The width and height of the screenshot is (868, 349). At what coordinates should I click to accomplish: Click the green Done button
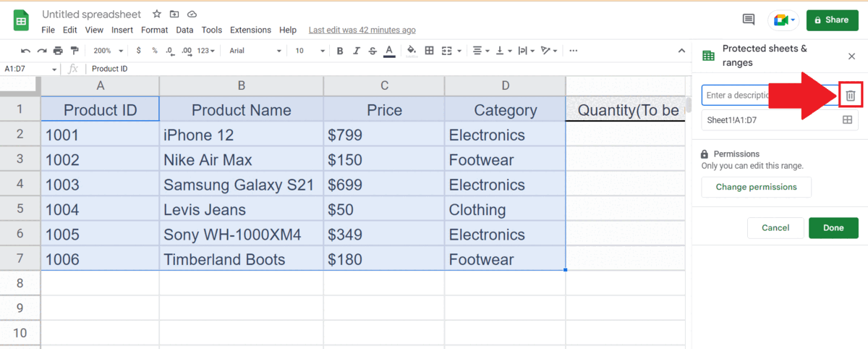[833, 227]
